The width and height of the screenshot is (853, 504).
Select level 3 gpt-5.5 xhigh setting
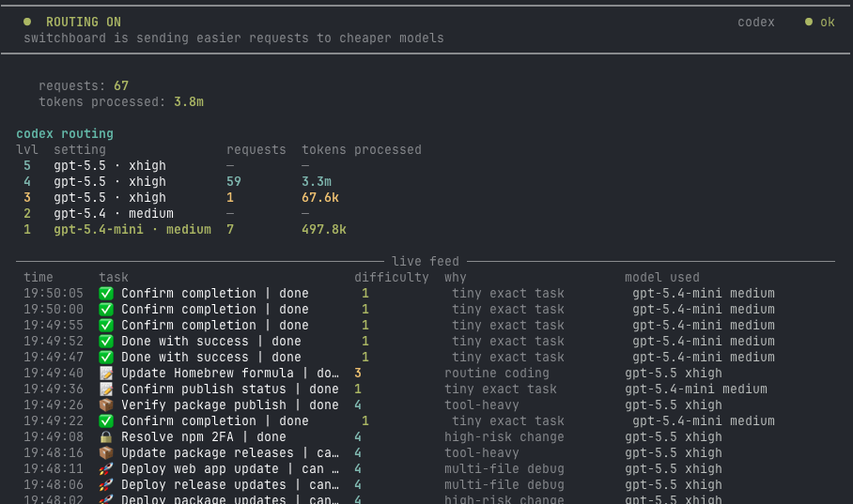(x=109, y=198)
